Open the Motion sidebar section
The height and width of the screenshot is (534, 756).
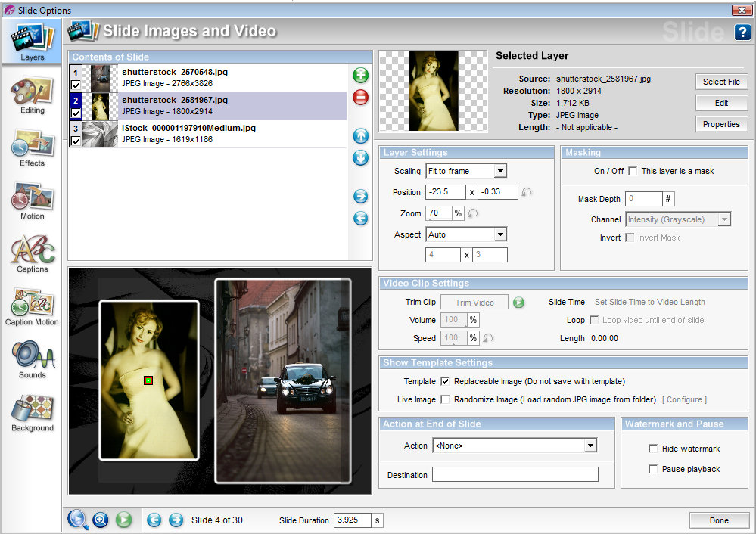(32, 201)
